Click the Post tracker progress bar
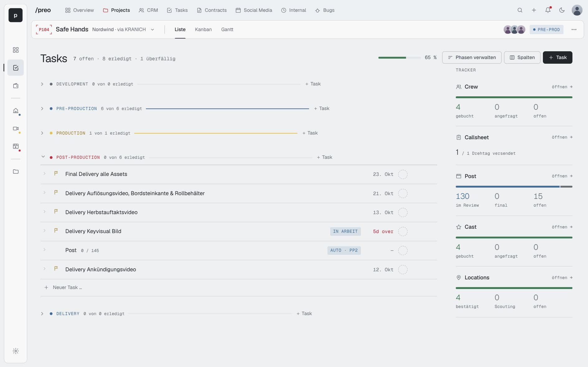This screenshot has height=367, width=588. coord(514,187)
